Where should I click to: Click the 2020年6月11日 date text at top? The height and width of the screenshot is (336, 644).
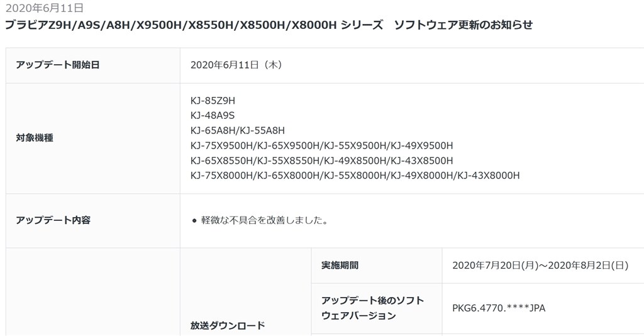pos(45,8)
